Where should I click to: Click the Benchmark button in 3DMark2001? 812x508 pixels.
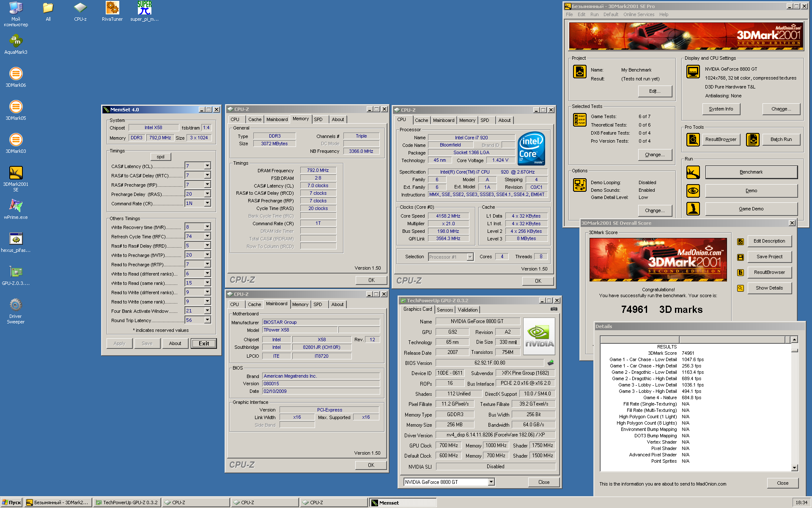click(751, 172)
